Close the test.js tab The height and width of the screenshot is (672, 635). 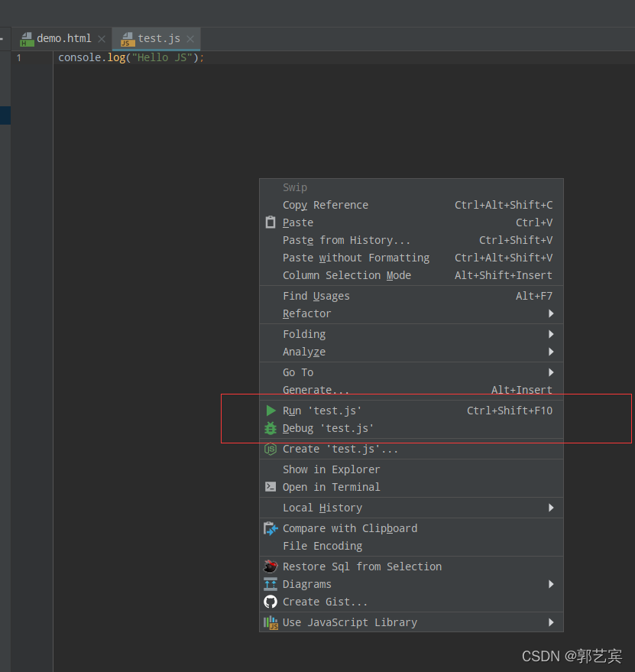point(190,39)
